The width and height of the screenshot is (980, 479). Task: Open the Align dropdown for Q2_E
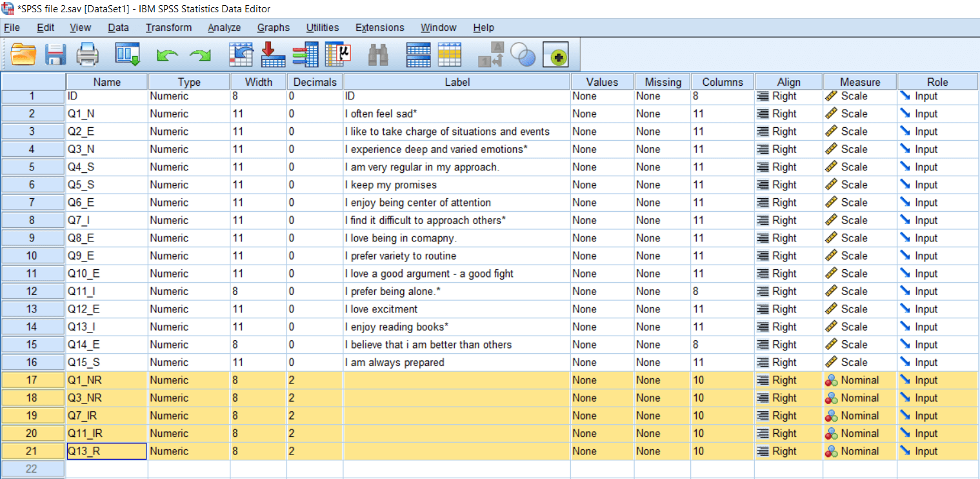point(788,131)
